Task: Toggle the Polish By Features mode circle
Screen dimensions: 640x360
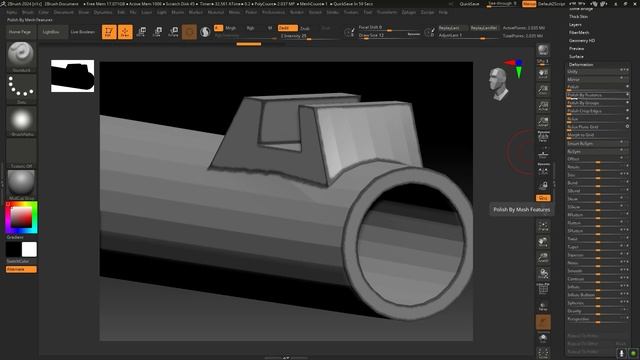Action: [627, 95]
